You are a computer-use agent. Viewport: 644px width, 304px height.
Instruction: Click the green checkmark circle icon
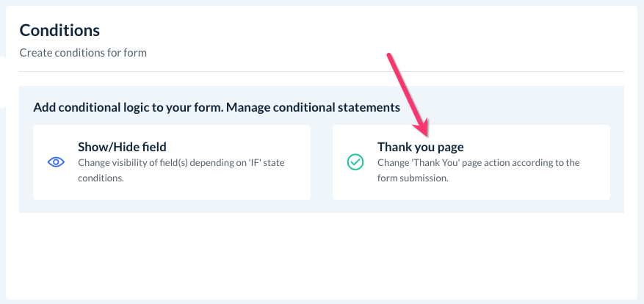pos(355,162)
